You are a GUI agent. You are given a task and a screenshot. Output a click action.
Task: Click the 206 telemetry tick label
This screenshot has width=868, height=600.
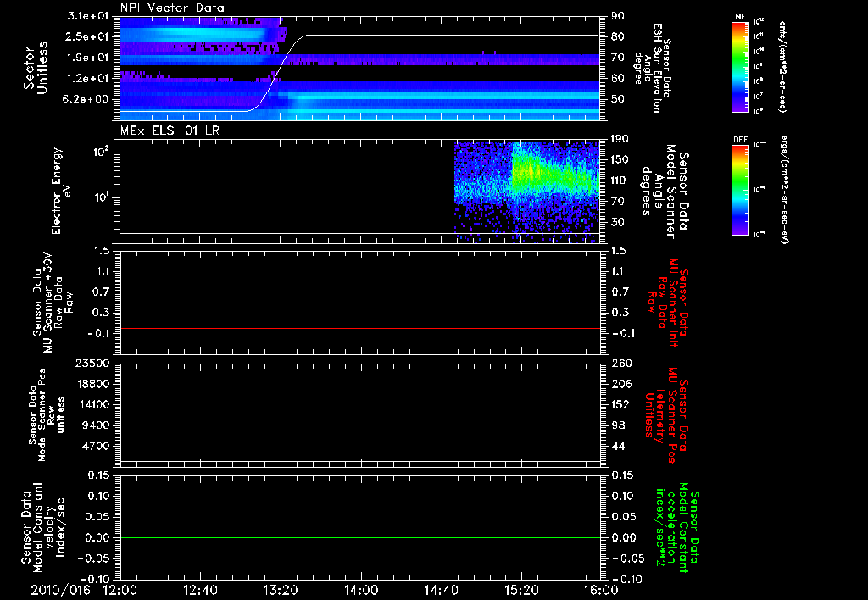tap(620, 384)
